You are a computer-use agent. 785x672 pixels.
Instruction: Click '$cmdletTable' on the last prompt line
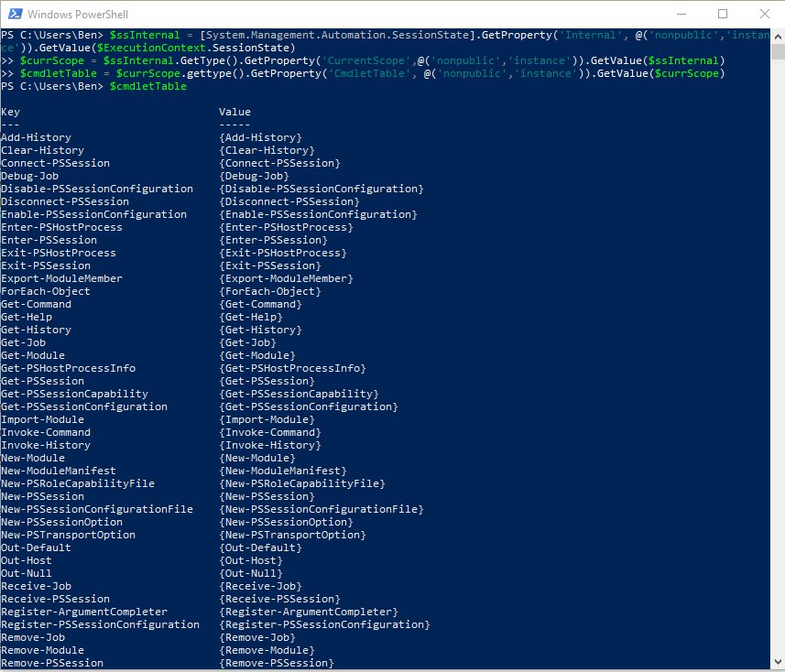pos(148,86)
